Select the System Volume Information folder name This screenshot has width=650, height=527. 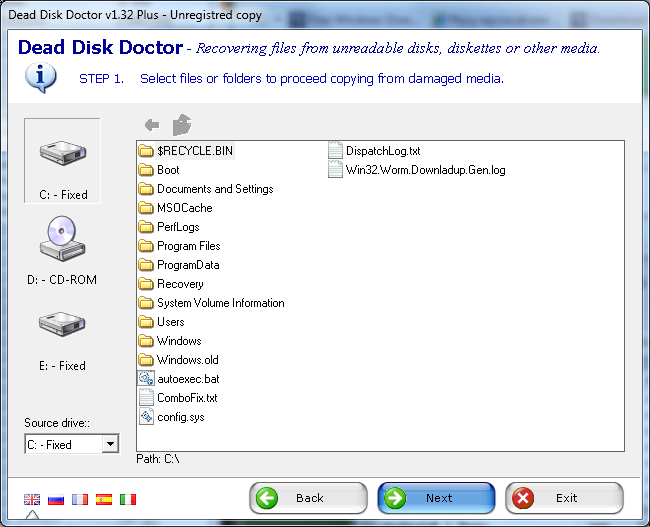click(221, 303)
